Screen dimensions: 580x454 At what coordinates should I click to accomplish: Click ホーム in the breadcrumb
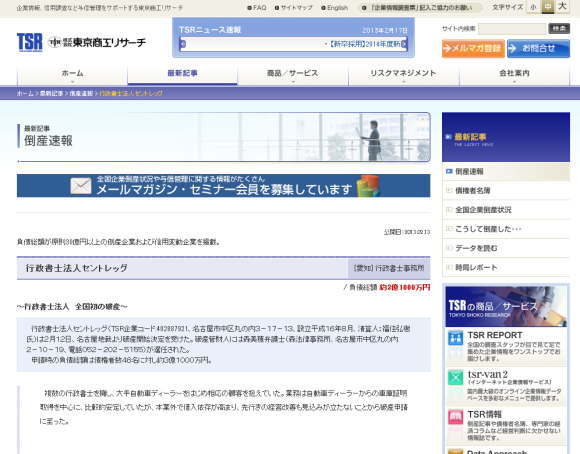point(25,94)
